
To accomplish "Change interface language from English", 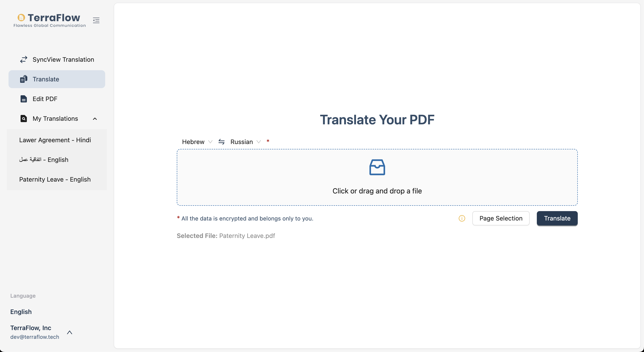I will tap(21, 312).
